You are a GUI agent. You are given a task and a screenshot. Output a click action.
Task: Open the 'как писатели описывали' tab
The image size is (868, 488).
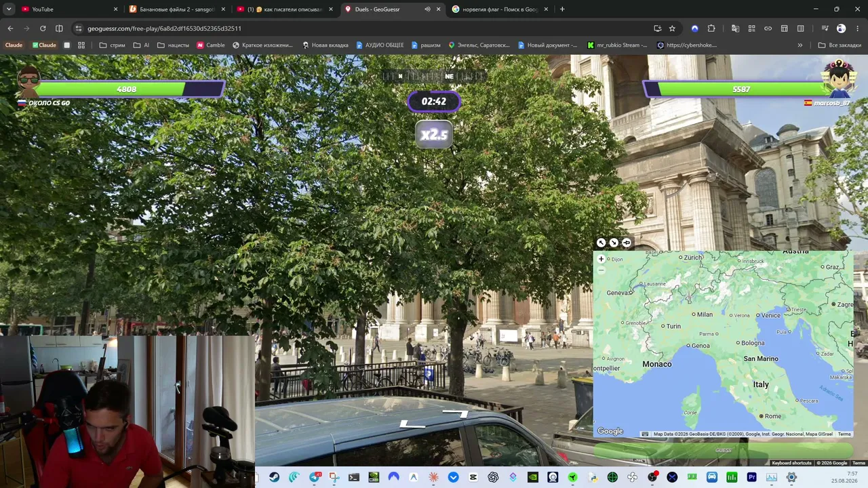285,9
